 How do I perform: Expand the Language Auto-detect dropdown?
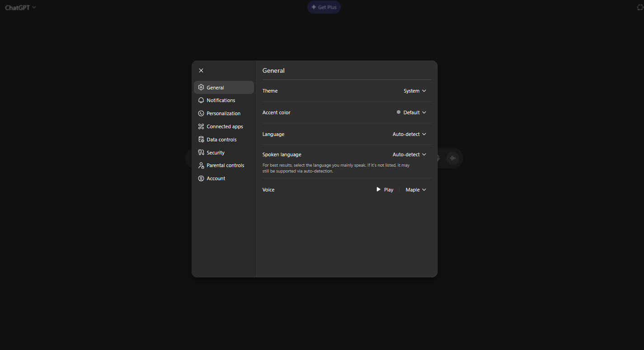(409, 134)
